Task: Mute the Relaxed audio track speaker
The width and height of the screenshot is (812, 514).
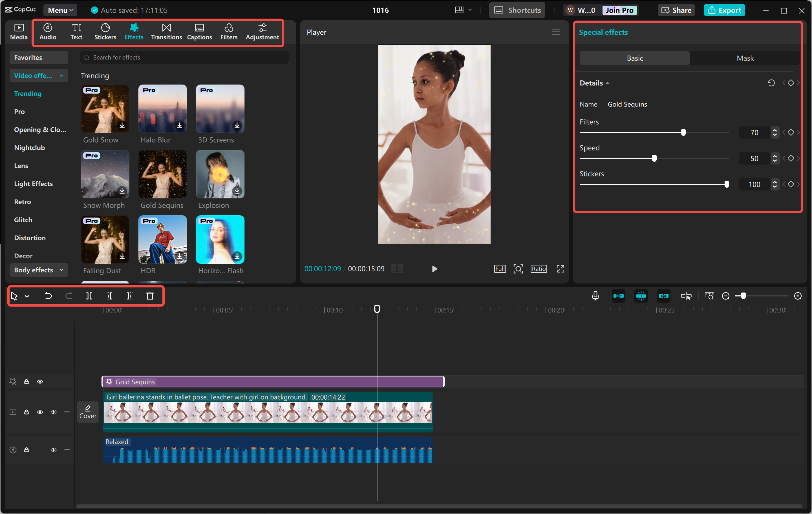Action: tap(53, 450)
